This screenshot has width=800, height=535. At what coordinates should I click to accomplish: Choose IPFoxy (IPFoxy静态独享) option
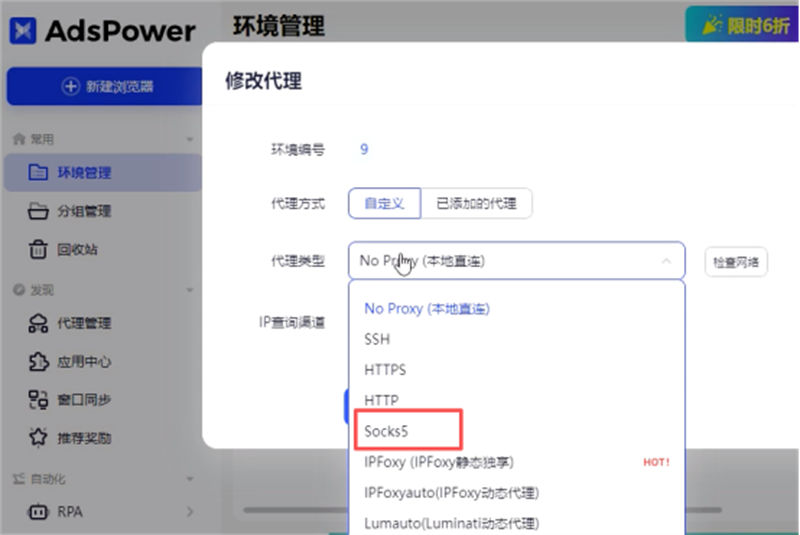[x=516, y=462]
